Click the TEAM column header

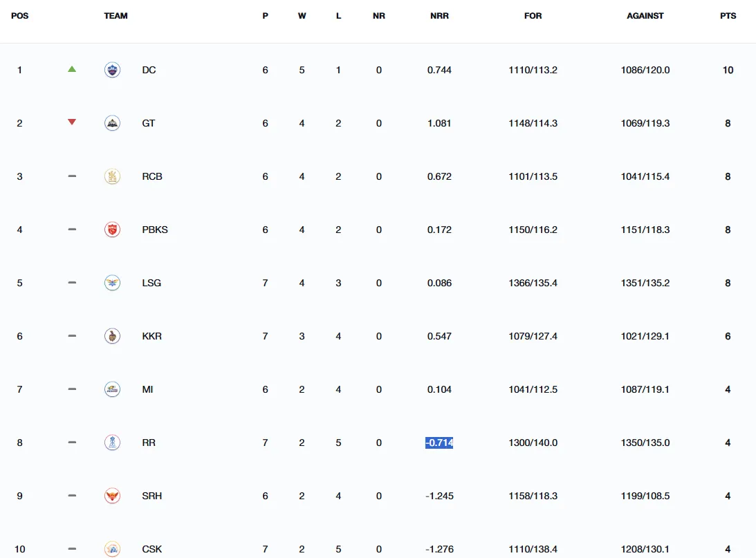[x=116, y=16]
